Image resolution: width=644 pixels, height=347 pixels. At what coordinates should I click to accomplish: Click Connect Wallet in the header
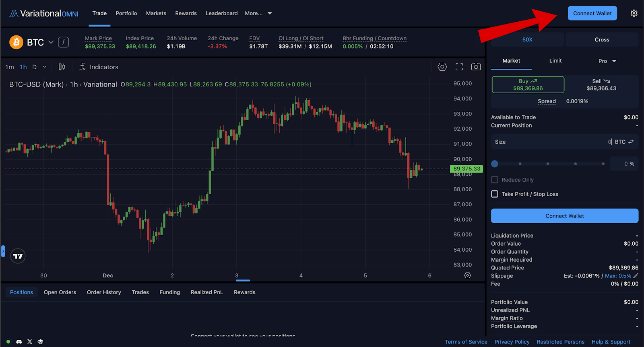click(592, 13)
